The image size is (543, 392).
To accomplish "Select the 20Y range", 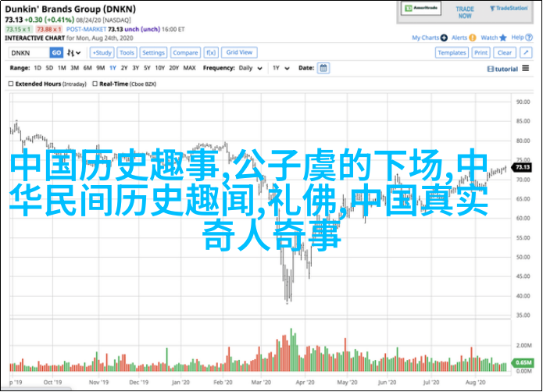I will pyautogui.click(x=174, y=68).
